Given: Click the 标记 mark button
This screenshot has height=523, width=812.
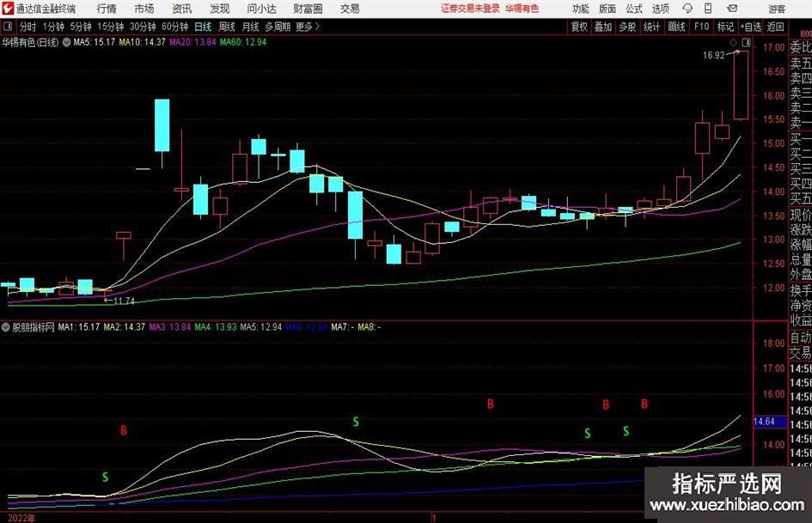Looking at the screenshot, I should 725,27.
